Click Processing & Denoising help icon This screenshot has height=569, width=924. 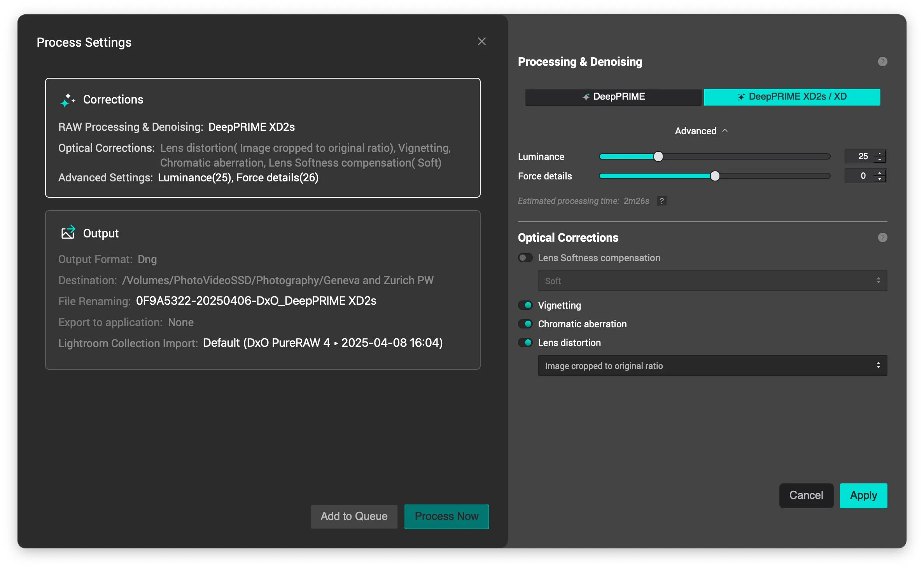tap(882, 61)
